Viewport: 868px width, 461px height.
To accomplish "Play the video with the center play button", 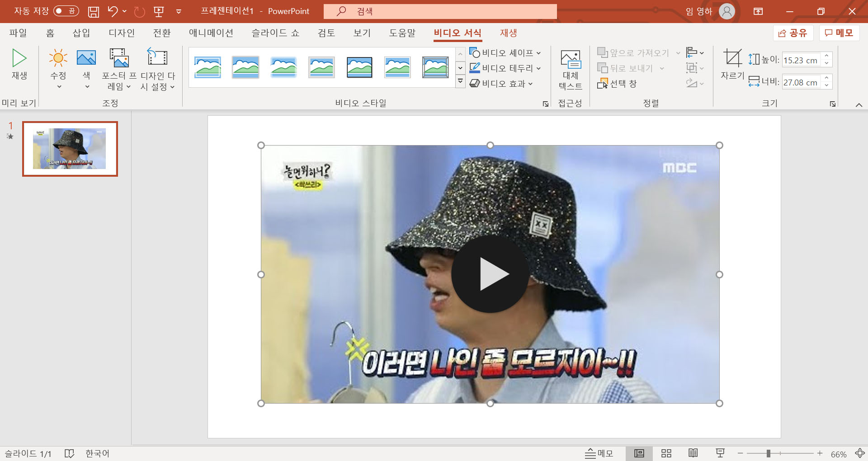I will pos(490,274).
